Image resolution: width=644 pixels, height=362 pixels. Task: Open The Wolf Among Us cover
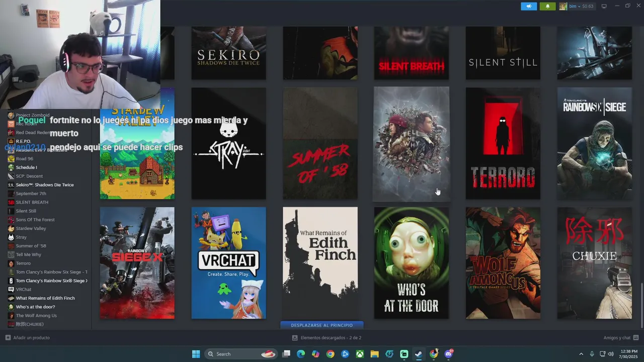click(503, 263)
